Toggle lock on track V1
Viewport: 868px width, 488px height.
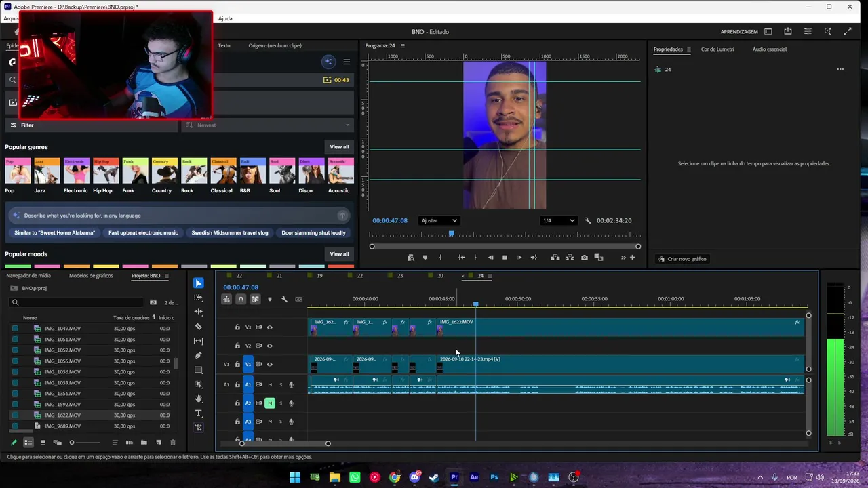click(x=237, y=365)
